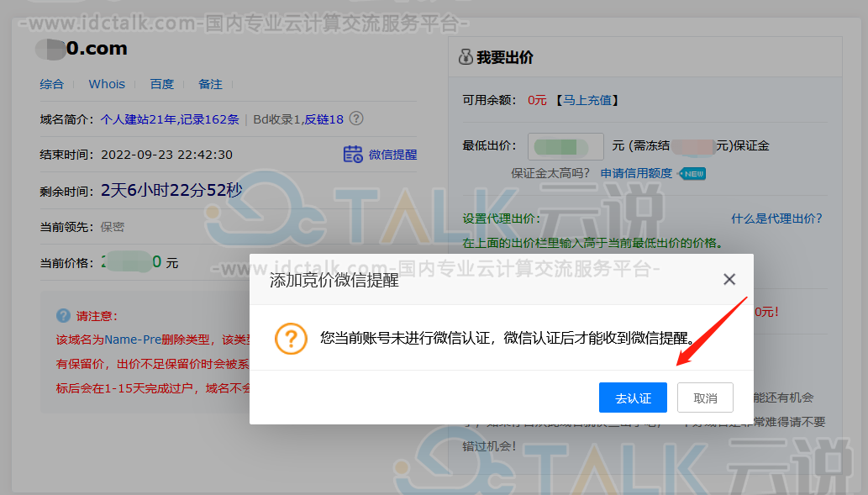Open the Whois tab
Screen dimensions: 868x495
coord(107,84)
